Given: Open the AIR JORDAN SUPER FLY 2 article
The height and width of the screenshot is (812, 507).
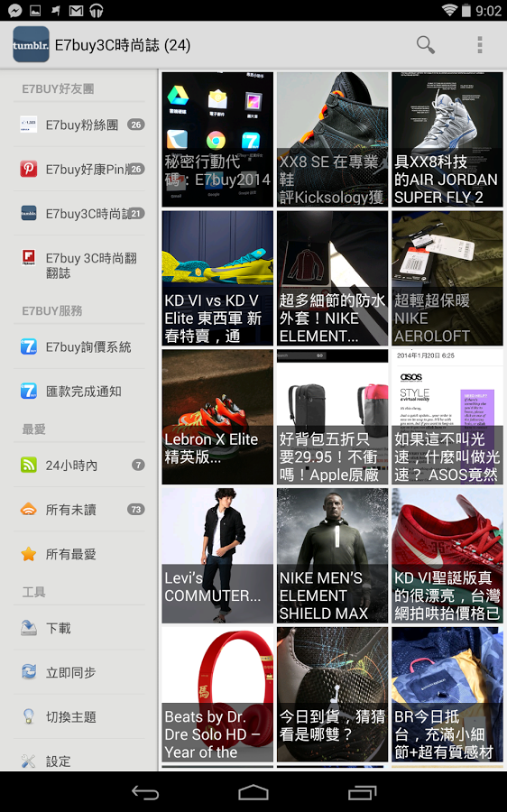Looking at the screenshot, I should coord(447,139).
